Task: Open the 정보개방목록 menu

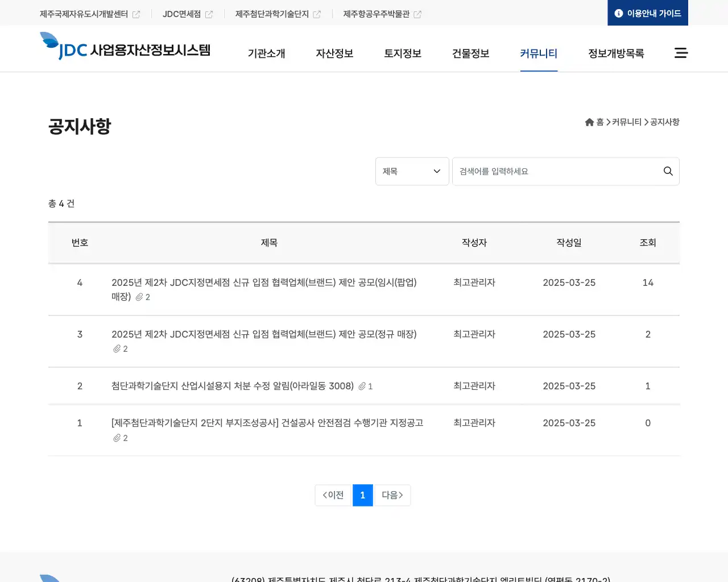Action: click(x=616, y=53)
